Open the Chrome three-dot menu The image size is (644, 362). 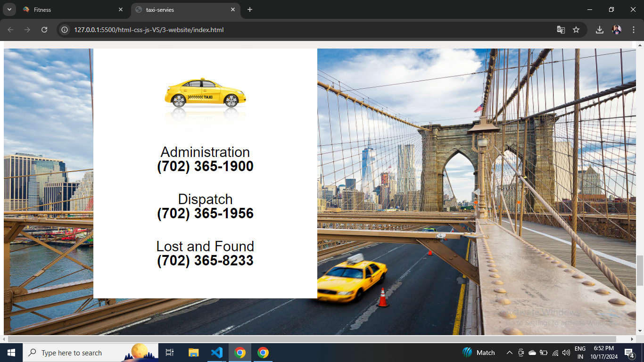tap(634, 30)
